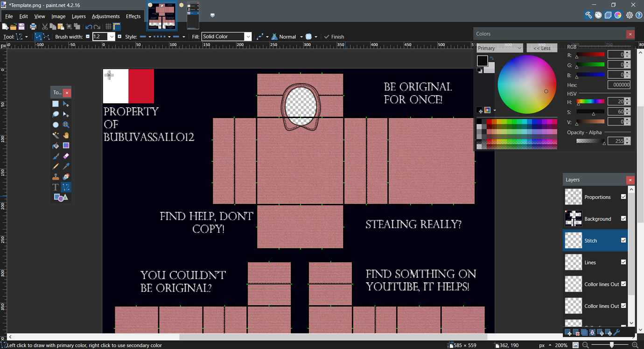The width and height of the screenshot is (644, 349).
Task: Hide the Proportions layer
Action: tap(623, 196)
